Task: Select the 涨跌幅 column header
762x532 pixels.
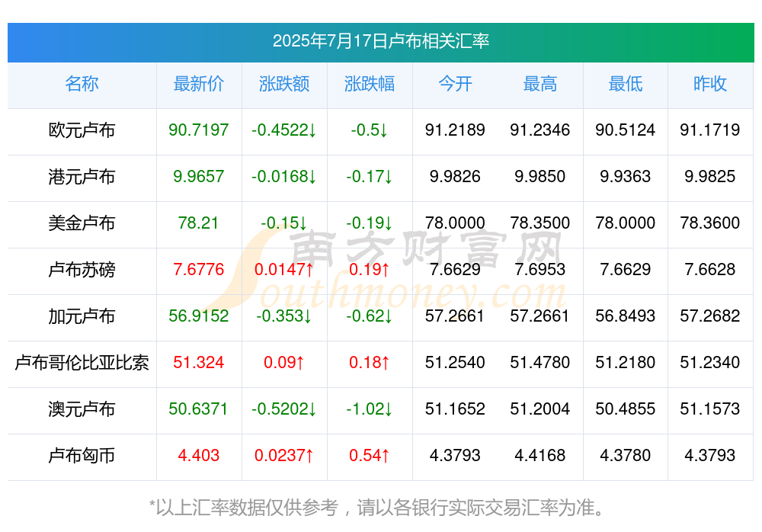Action: (370, 84)
